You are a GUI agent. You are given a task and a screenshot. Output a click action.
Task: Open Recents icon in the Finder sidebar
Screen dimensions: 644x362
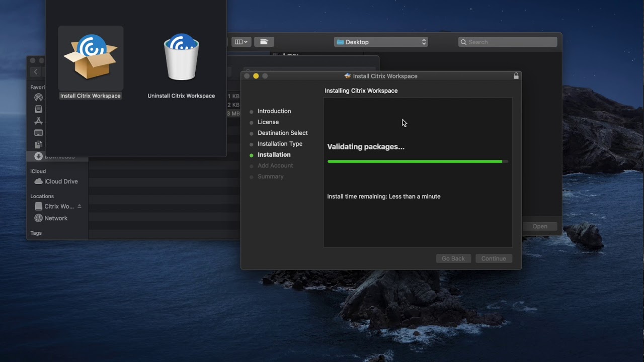[39, 109]
